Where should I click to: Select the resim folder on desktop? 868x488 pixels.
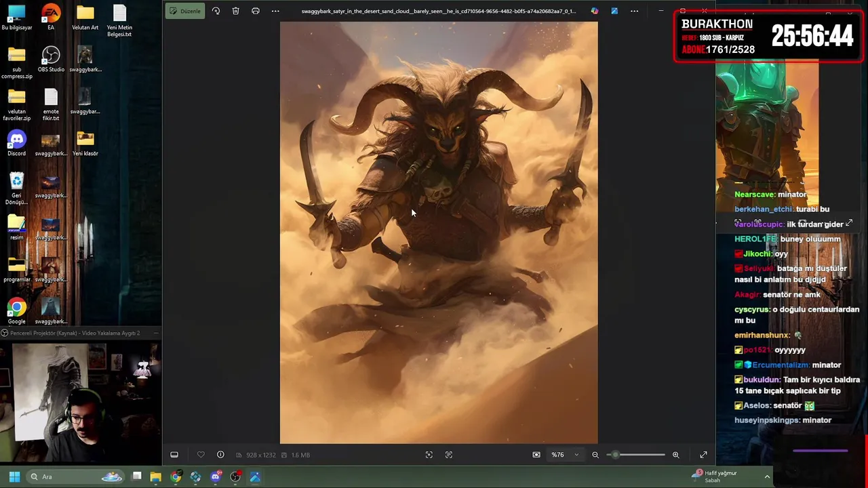point(17,228)
